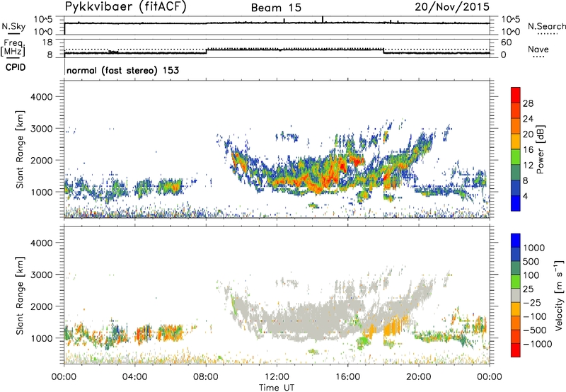
Task: Click the '60' Nave axis tick
Action: (507, 42)
